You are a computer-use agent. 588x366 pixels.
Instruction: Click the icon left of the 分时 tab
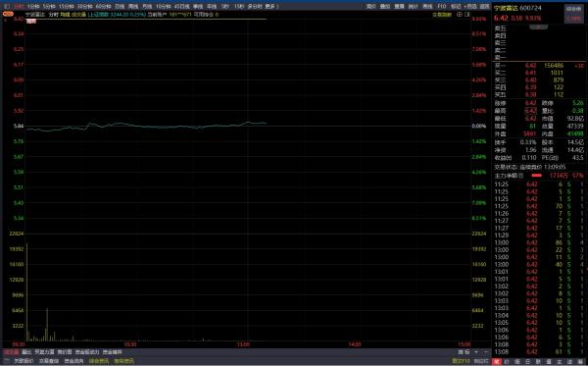click(x=7, y=7)
